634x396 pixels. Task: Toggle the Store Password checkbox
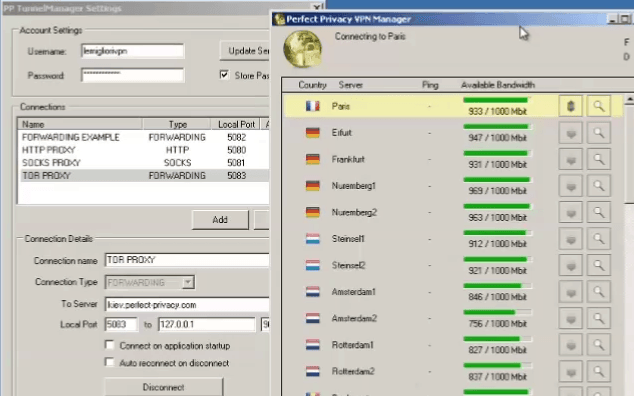tap(224, 75)
